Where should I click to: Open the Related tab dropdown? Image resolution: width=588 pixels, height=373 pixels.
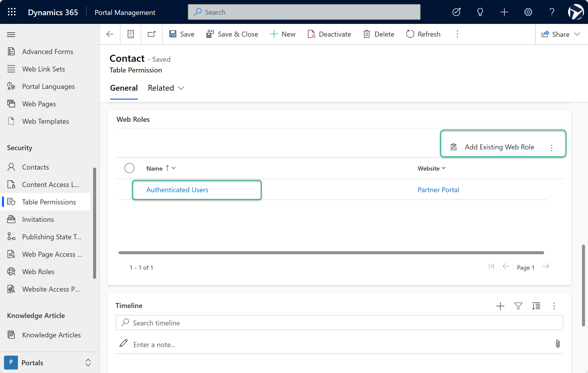click(x=166, y=88)
